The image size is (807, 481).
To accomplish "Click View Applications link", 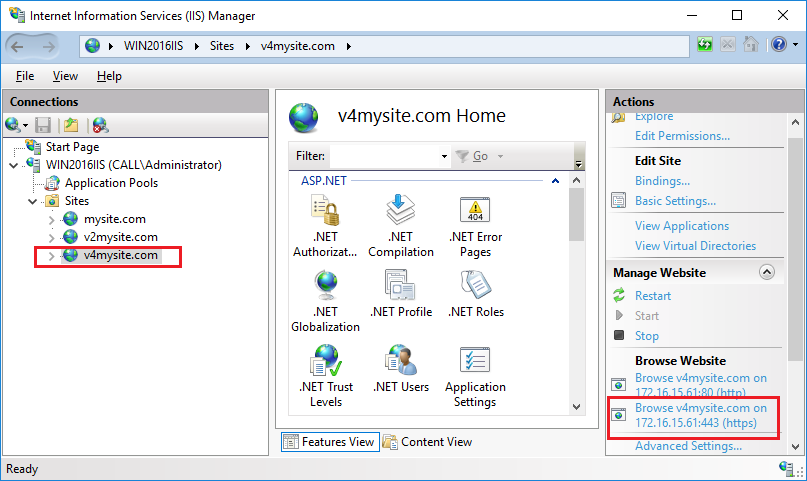I will click(682, 226).
